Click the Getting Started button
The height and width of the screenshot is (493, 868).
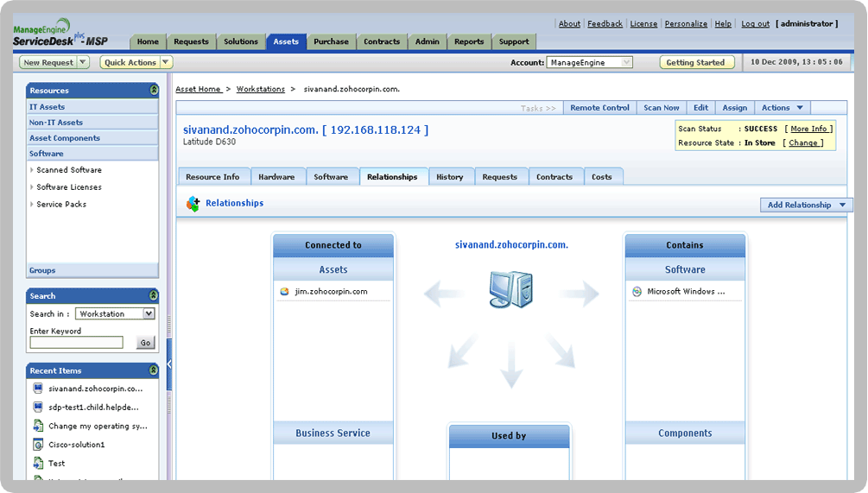pyautogui.click(x=695, y=62)
